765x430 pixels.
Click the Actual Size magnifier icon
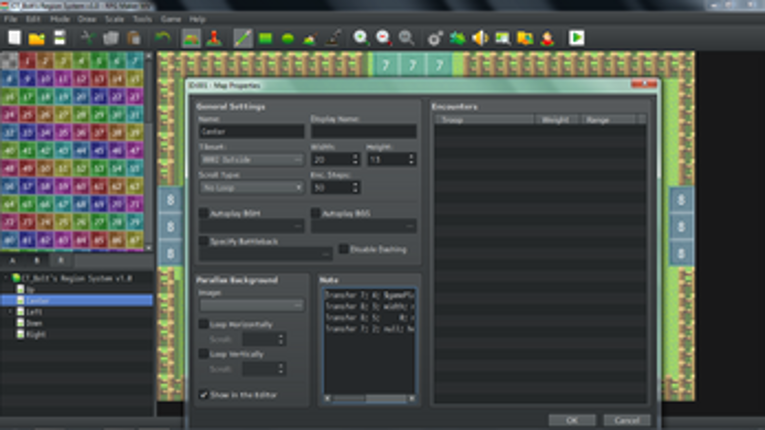[406, 38]
